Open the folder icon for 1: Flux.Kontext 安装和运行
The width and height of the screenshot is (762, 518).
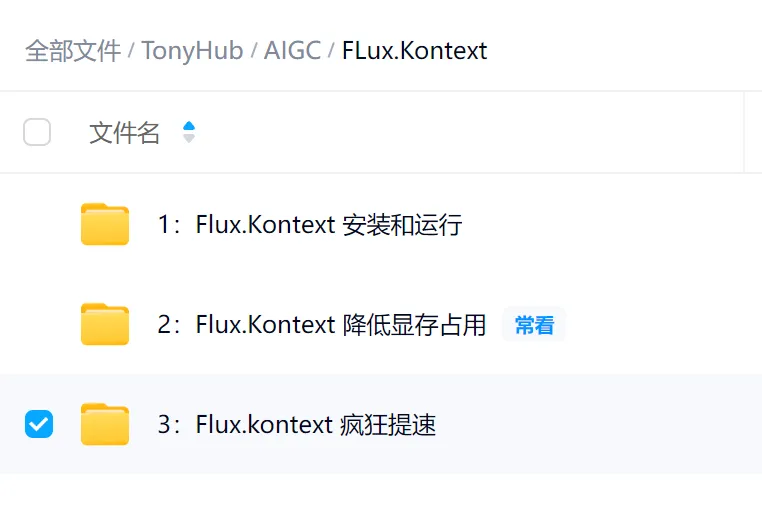[x=105, y=224]
